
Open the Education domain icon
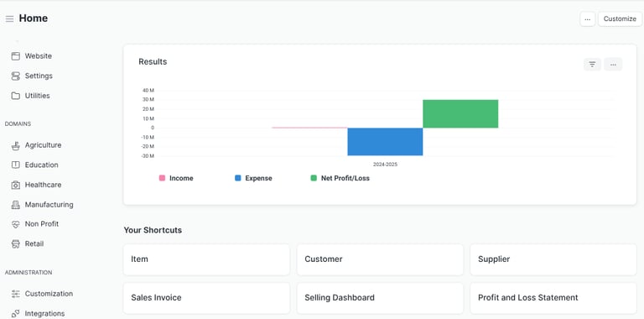16,165
